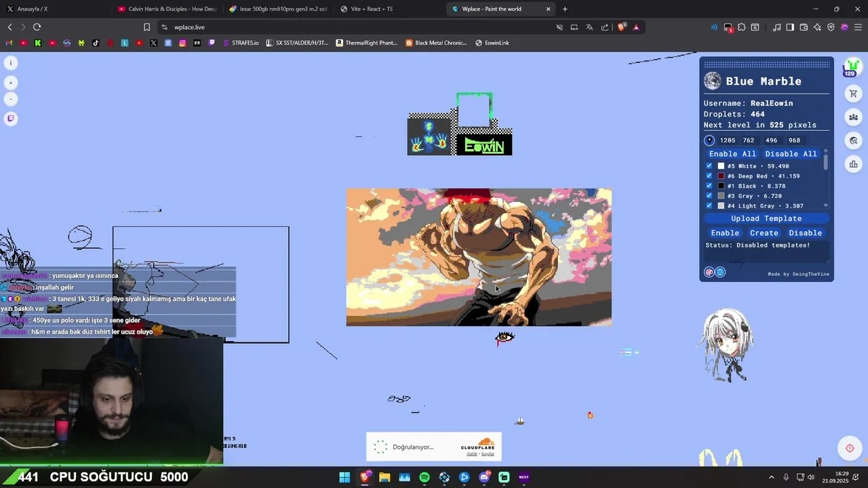Open the palette icon in Blue Marble footer
The width and height of the screenshot is (868, 488).
[x=709, y=272]
